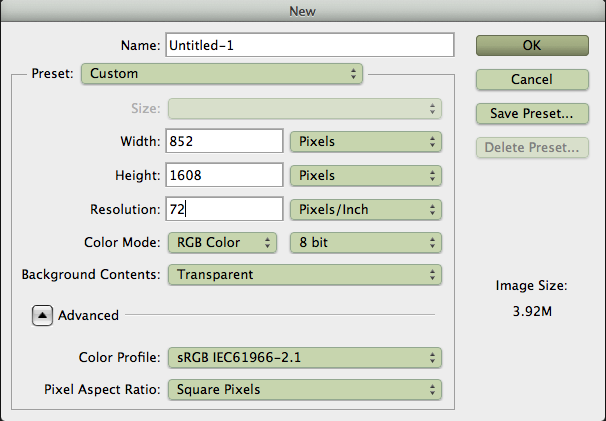Open the Width units dropdown
This screenshot has width=606, height=421.
tap(365, 141)
